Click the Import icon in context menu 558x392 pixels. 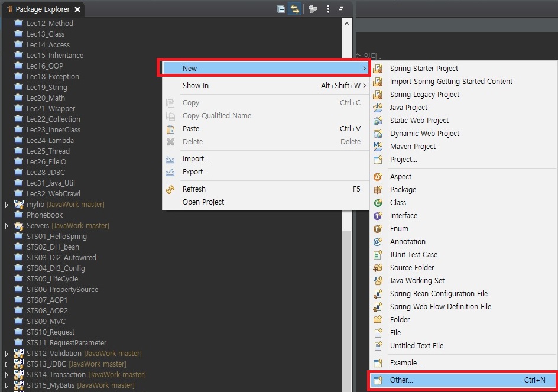click(x=170, y=159)
